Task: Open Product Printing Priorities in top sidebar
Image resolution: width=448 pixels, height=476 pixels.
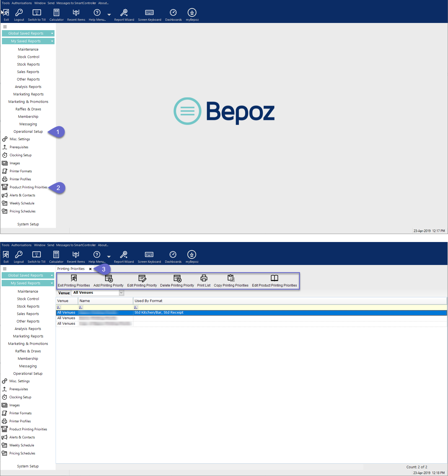Action: point(29,187)
